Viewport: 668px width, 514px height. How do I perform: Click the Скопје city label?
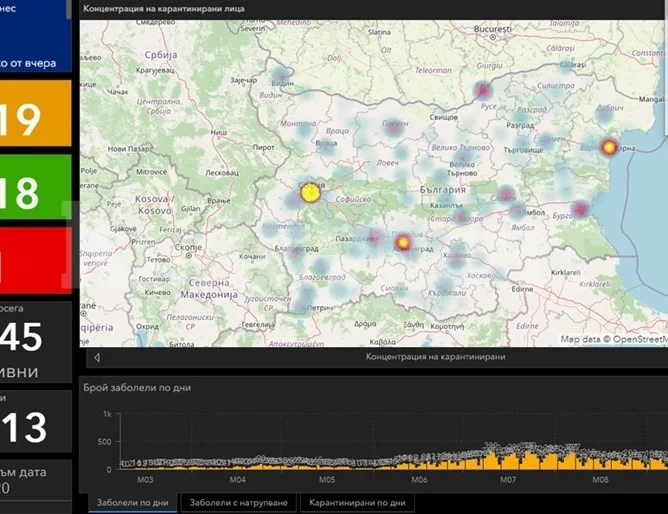point(188,247)
